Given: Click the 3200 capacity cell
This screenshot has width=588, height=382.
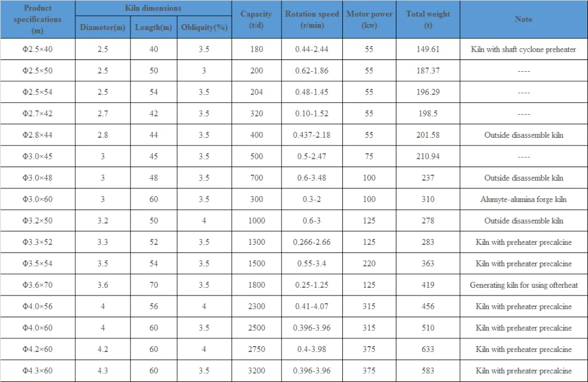Looking at the screenshot, I should (x=256, y=371).
